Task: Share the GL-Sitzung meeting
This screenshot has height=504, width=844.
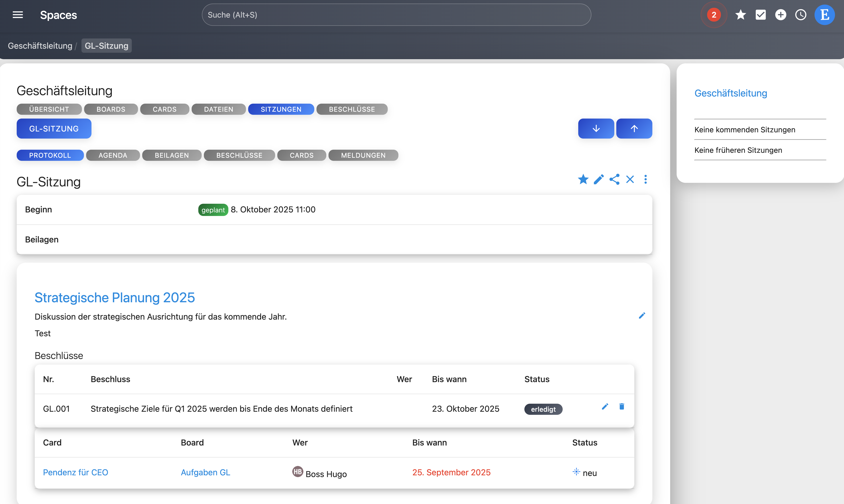Action: tap(614, 179)
